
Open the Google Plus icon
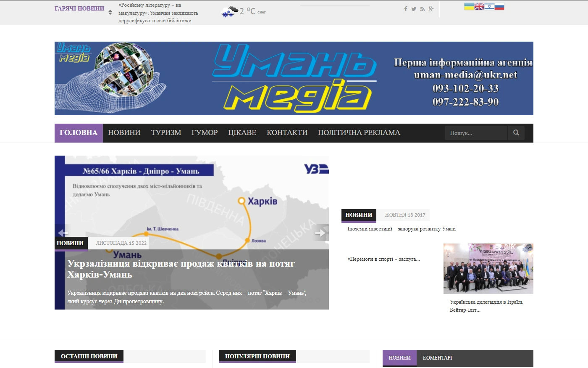[x=431, y=9]
